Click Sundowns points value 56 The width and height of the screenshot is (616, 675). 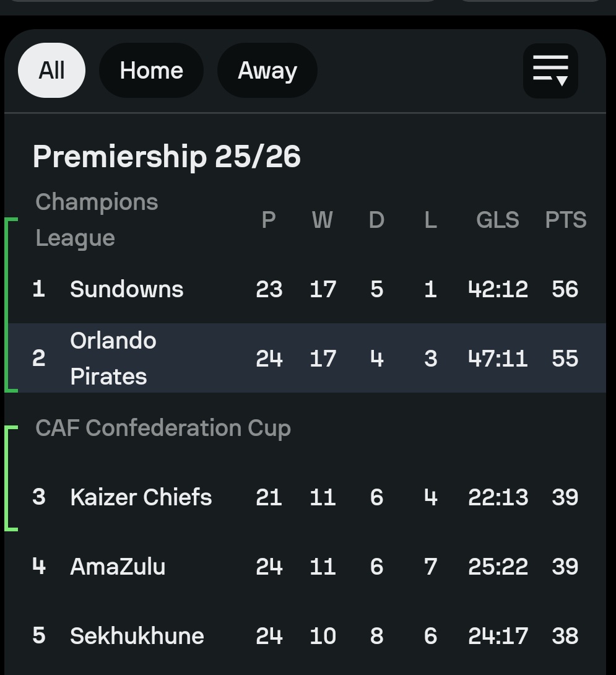(x=565, y=289)
